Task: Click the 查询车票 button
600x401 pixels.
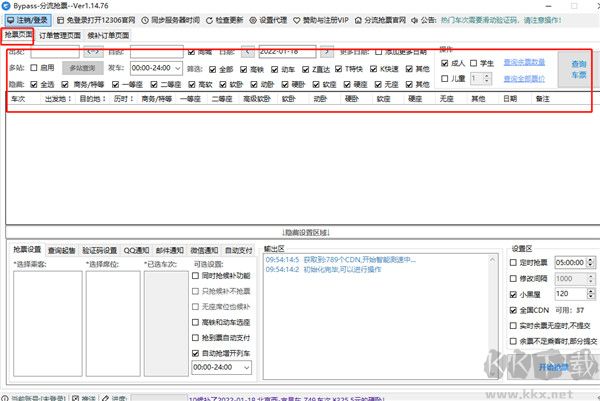Action: pyautogui.click(x=578, y=69)
